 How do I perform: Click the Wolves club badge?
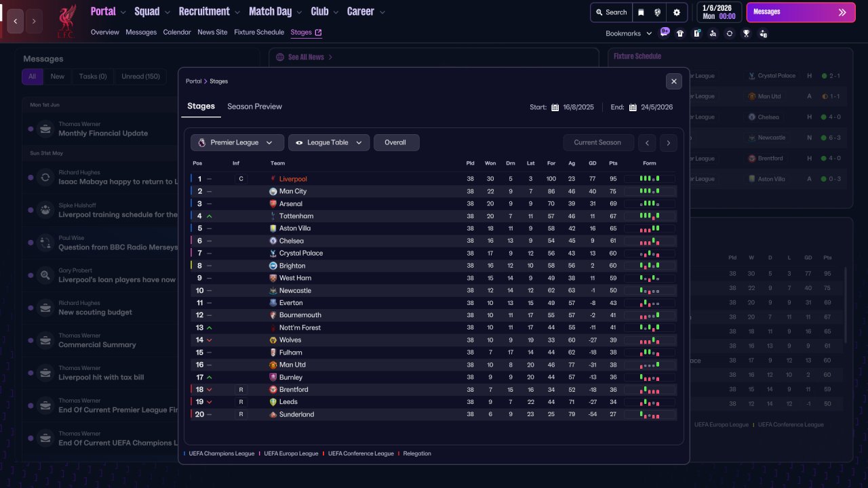coord(273,340)
